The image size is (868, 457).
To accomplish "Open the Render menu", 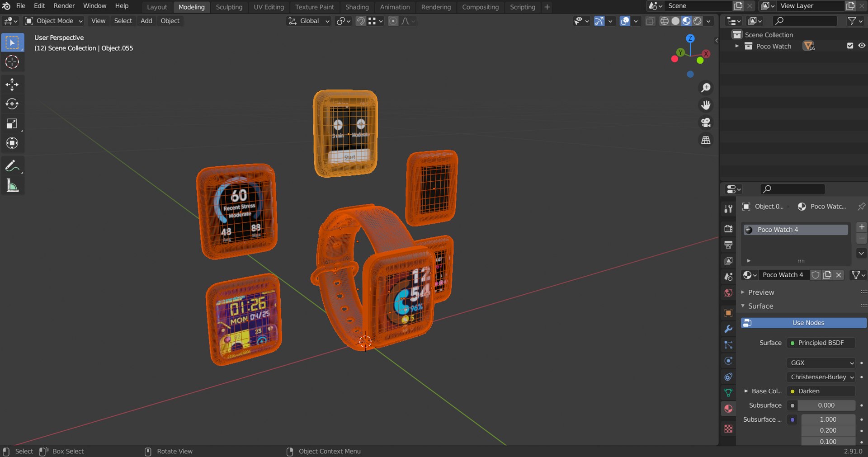I will 64,6.
